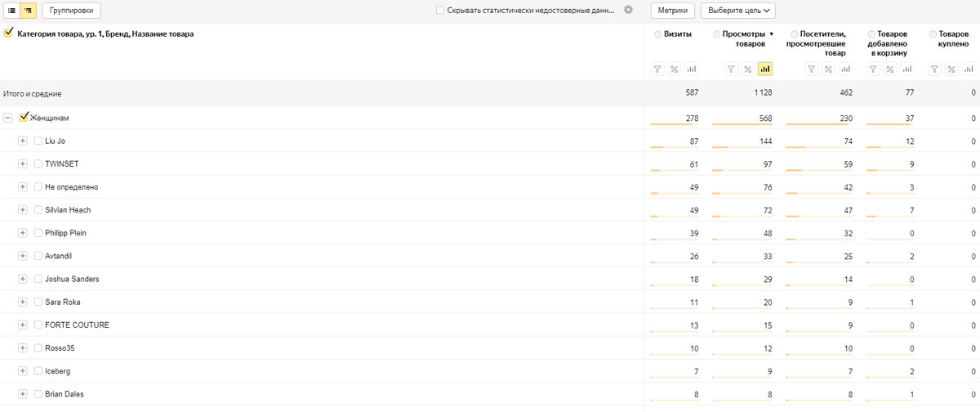Check the Philipp Plein row checkbox
The width and height of the screenshot is (980, 412).
click(x=38, y=233)
